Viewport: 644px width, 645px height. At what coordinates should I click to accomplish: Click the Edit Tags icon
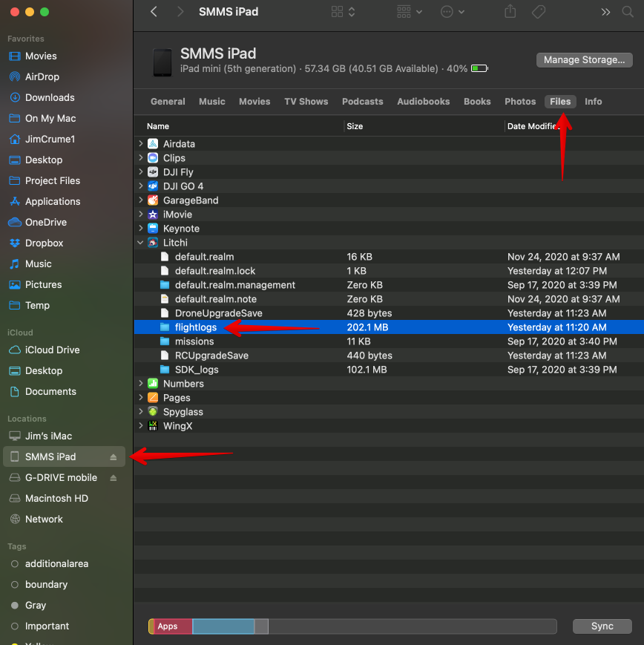[x=539, y=12]
